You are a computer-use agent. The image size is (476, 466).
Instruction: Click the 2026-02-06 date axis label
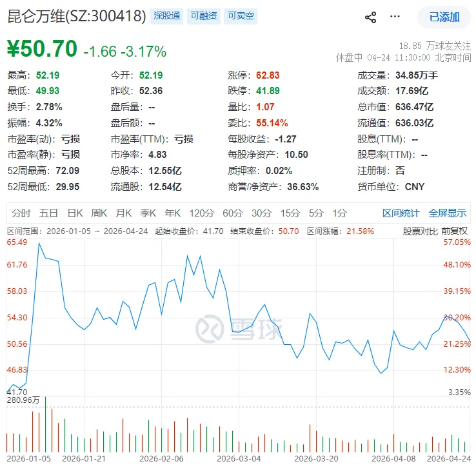point(161,459)
